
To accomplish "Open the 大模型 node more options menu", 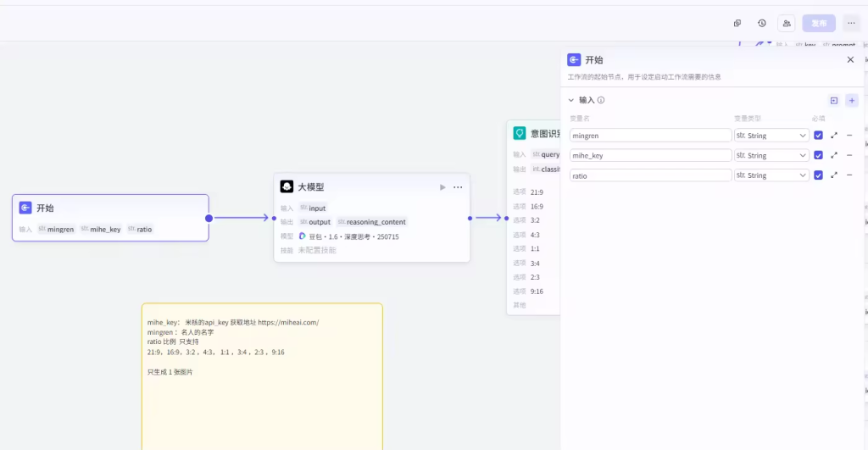I will (x=458, y=187).
